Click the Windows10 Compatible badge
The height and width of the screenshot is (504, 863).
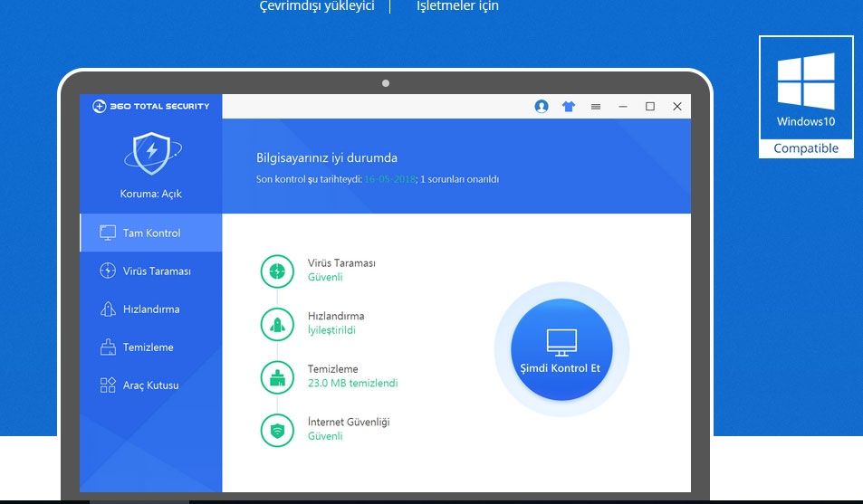[806, 97]
